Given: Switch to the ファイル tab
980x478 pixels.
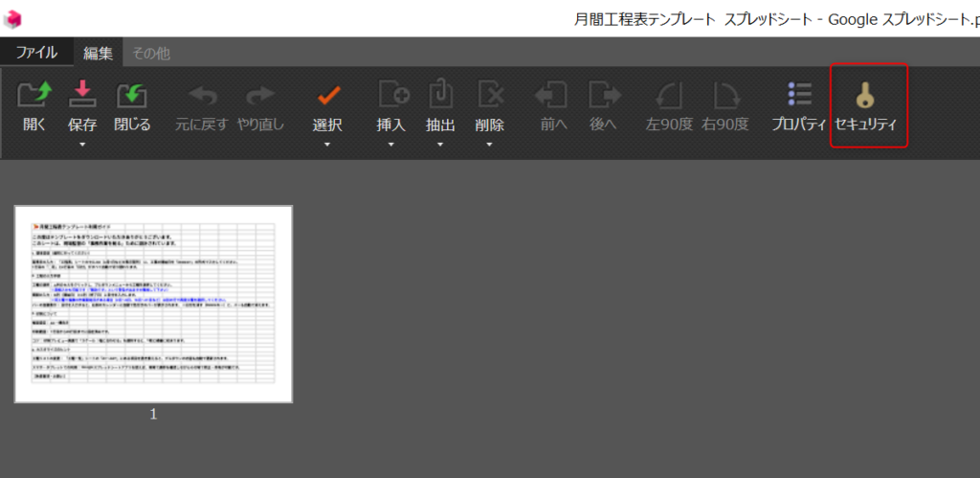Looking at the screenshot, I should [x=36, y=53].
